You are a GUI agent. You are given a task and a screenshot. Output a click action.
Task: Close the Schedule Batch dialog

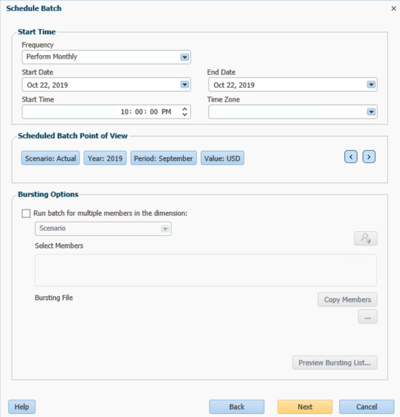click(394, 8)
